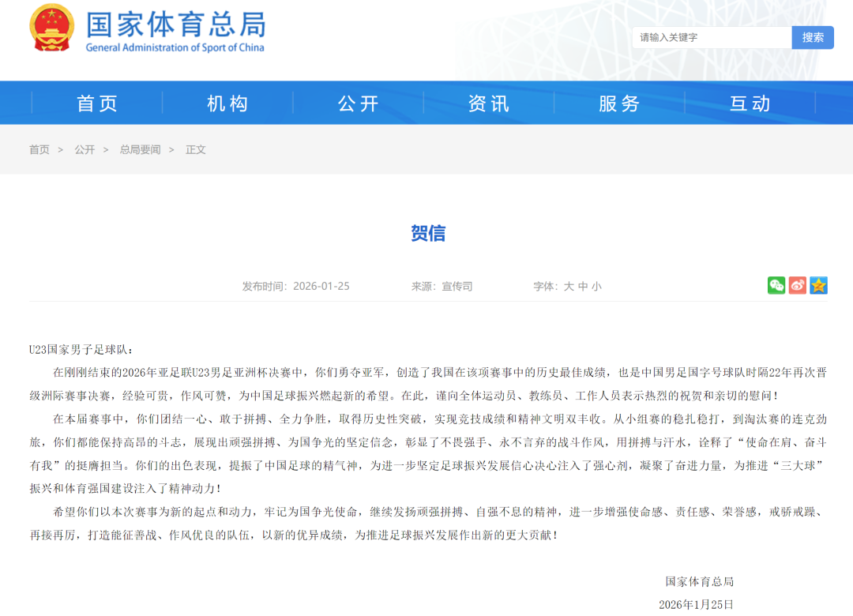The image size is (853, 616).
Task: Share the article to WeChat
Action: pyautogui.click(x=776, y=285)
